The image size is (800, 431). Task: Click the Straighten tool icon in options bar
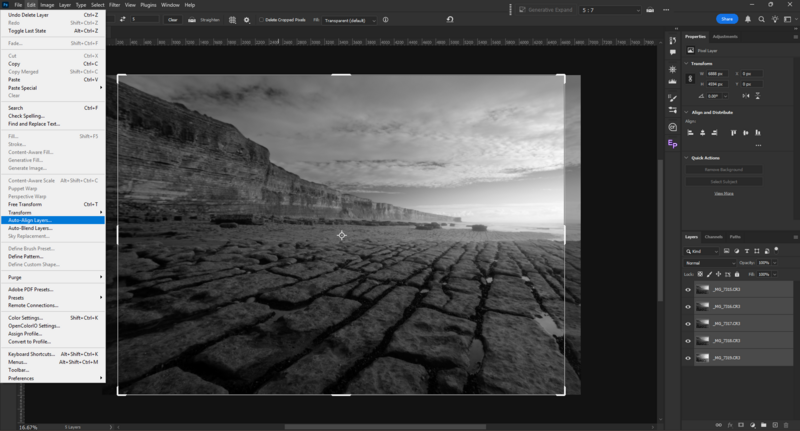coord(192,20)
